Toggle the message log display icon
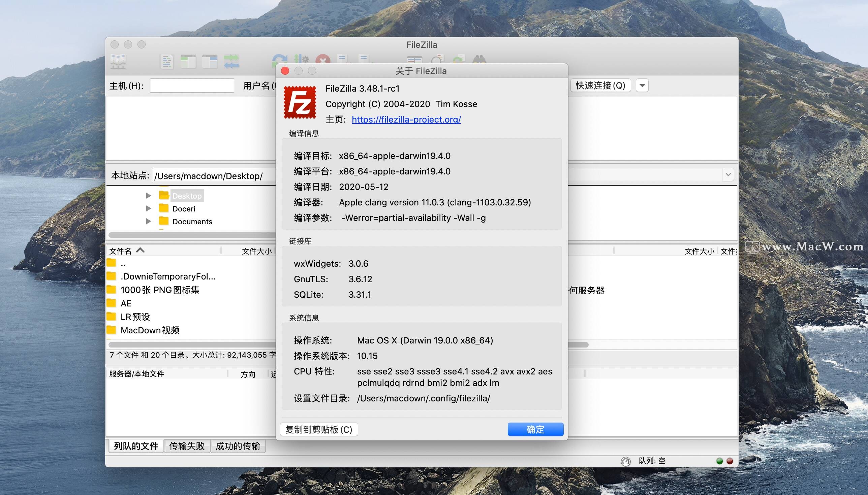The height and width of the screenshot is (495, 868). 167,62
